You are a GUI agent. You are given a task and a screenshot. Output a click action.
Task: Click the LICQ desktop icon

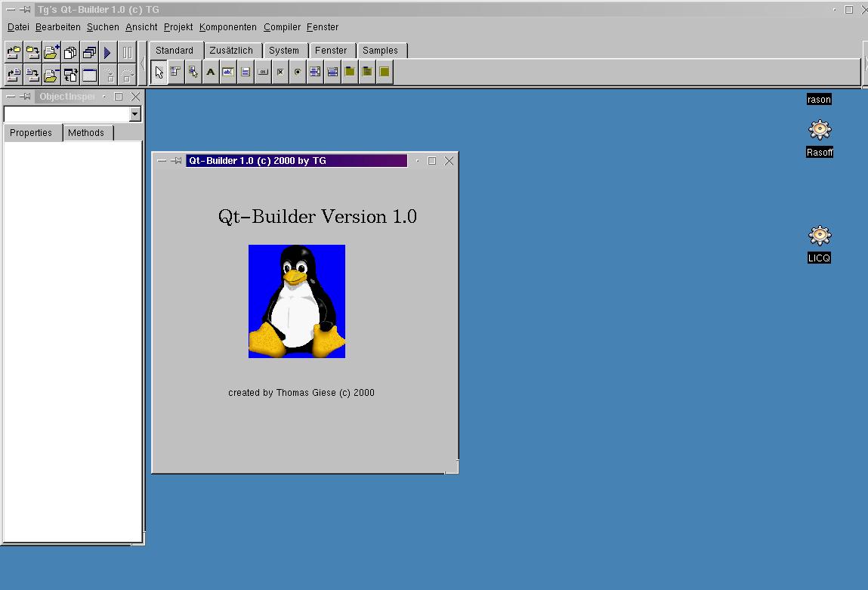(819, 236)
